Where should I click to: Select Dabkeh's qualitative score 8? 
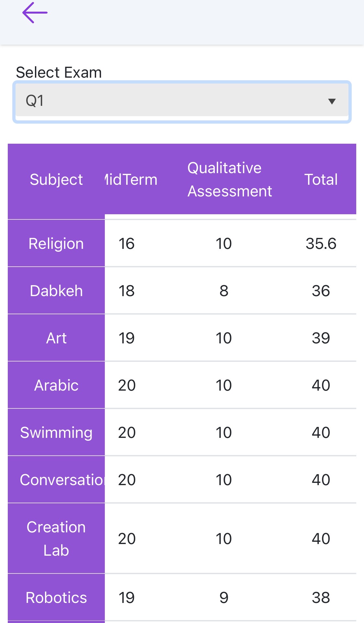[x=224, y=291]
